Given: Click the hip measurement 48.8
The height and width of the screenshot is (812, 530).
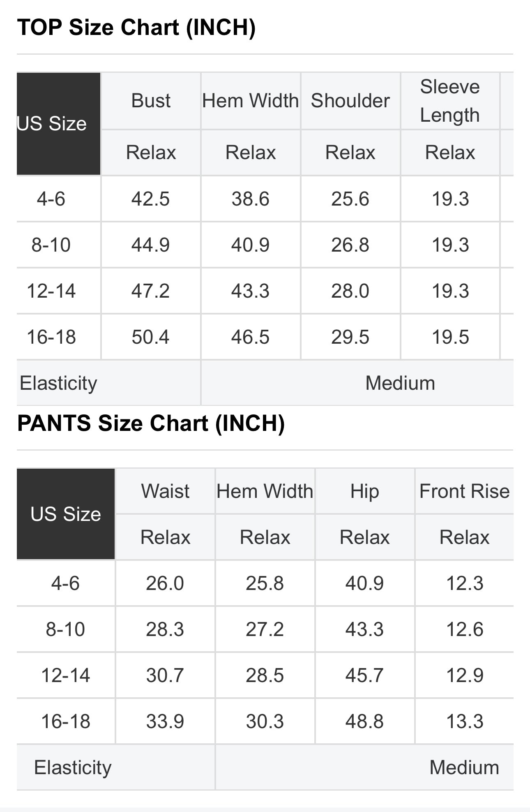Looking at the screenshot, I should click(364, 722).
